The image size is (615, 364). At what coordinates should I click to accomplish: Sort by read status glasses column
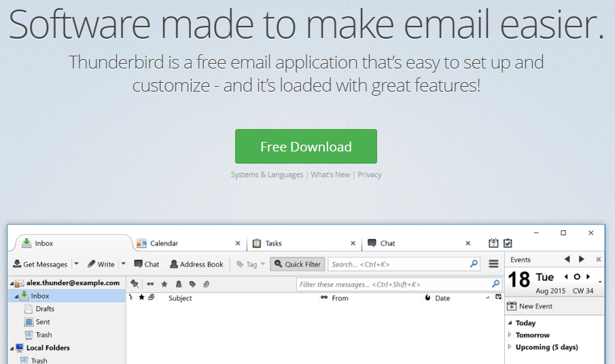[324, 297]
